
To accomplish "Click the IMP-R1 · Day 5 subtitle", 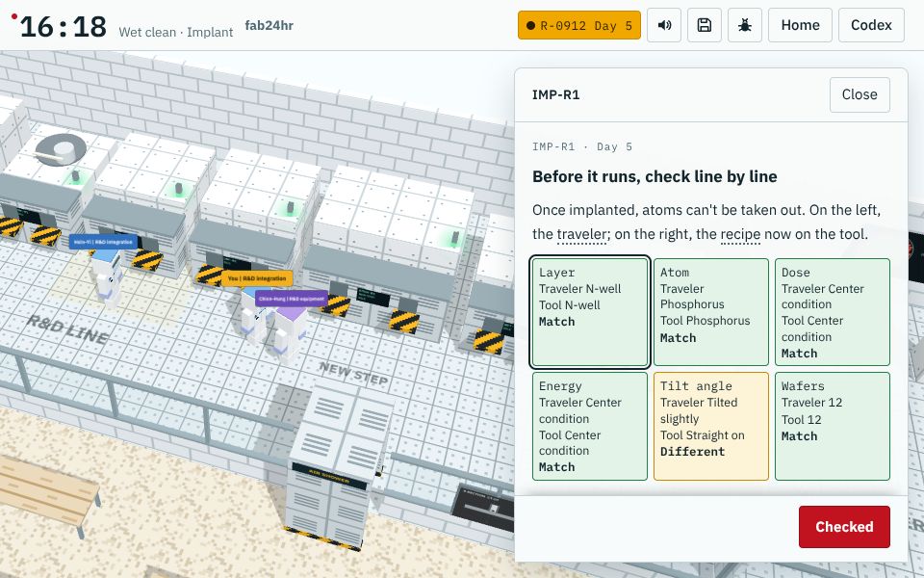I will (x=581, y=146).
